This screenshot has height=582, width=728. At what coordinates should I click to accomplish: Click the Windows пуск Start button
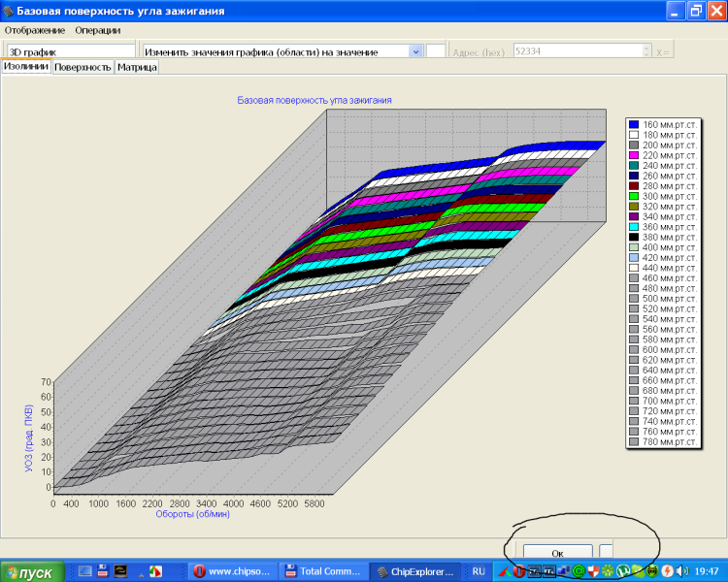(x=34, y=571)
